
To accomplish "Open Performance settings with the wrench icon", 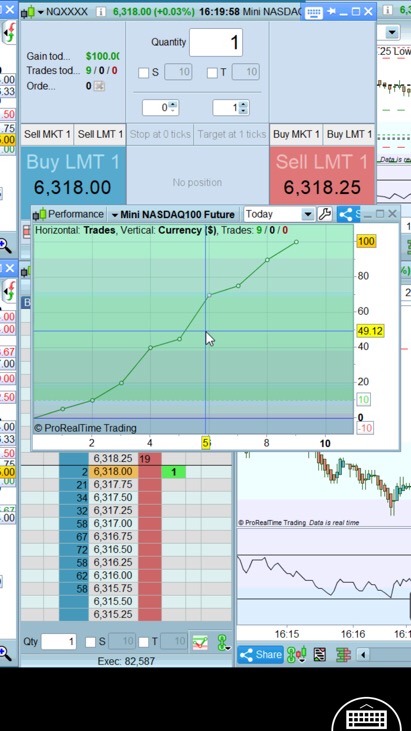I will [x=325, y=214].
